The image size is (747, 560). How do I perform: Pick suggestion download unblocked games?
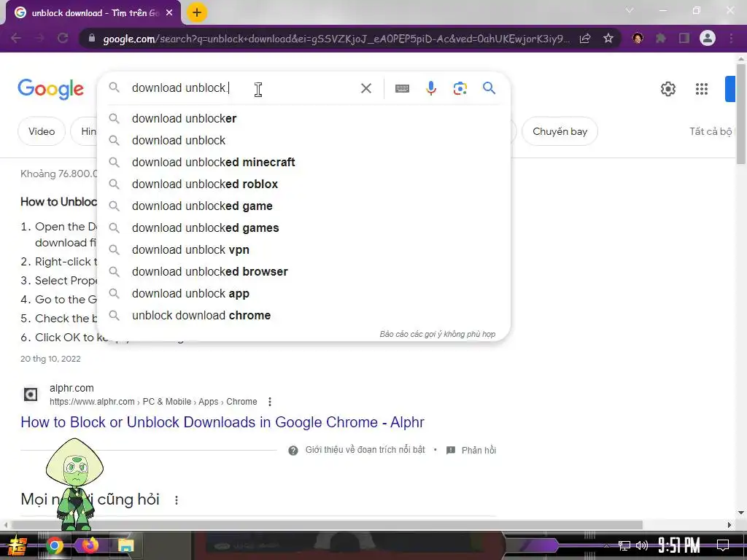[303, 228]
